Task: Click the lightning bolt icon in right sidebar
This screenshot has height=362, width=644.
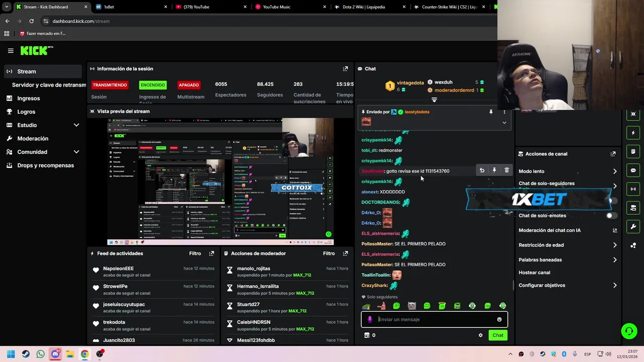Action: click(633, 133)
